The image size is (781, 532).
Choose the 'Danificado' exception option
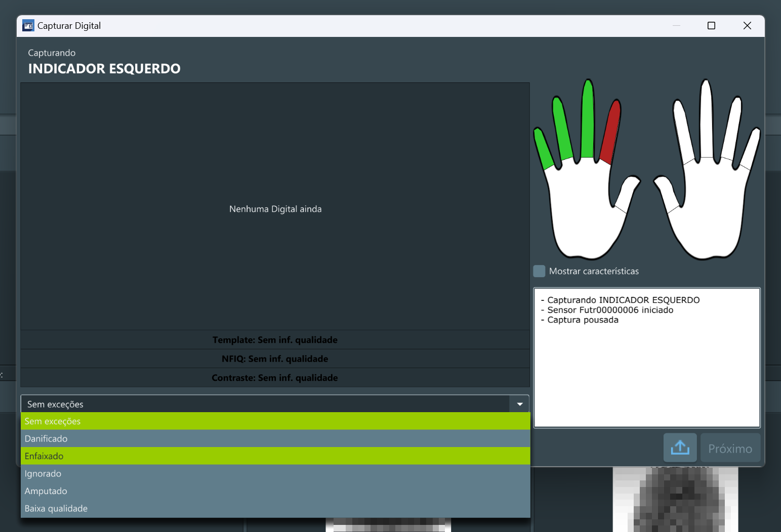(275, 438)
